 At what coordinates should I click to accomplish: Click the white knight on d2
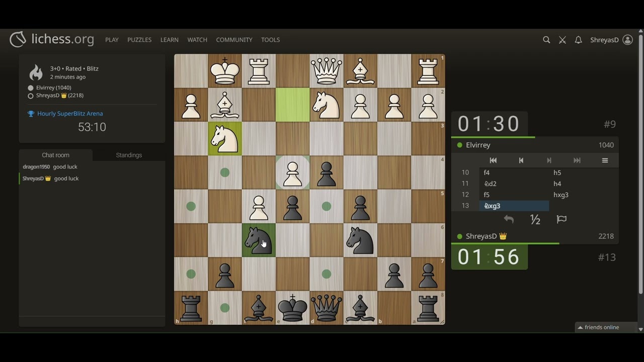[x=327, y=105]
